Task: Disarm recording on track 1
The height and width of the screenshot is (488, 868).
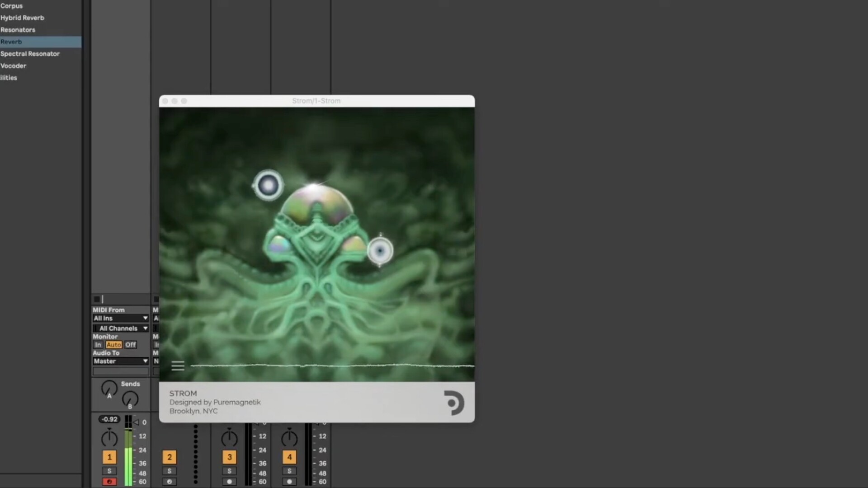Action: 109,482
